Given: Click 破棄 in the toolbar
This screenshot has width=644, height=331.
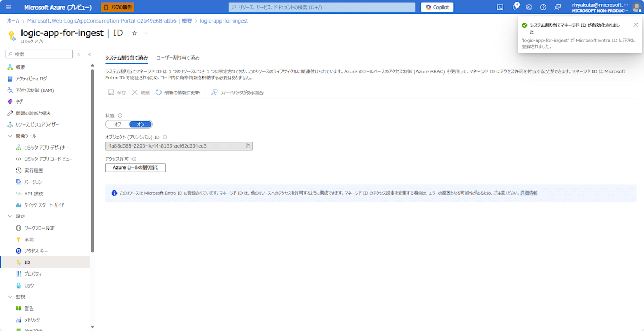Looking at the screenshot, I should click(141, 93).
